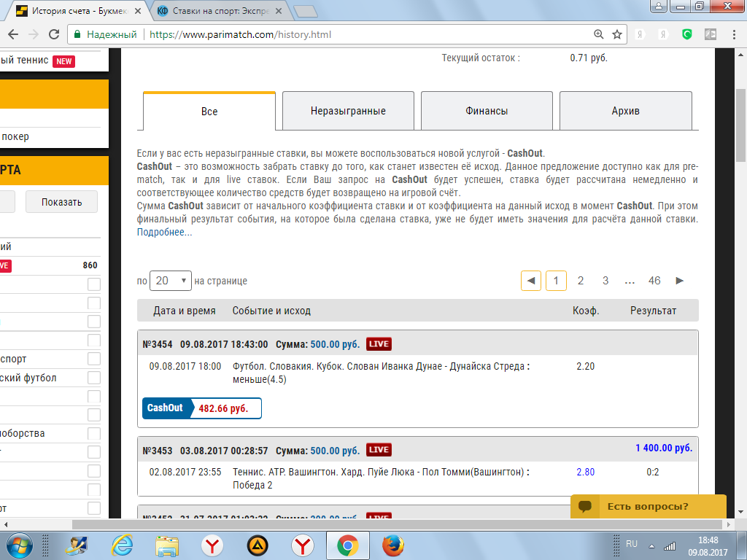
Task: Click the Chrome user profile icon
Action: [x=659, y=6]
